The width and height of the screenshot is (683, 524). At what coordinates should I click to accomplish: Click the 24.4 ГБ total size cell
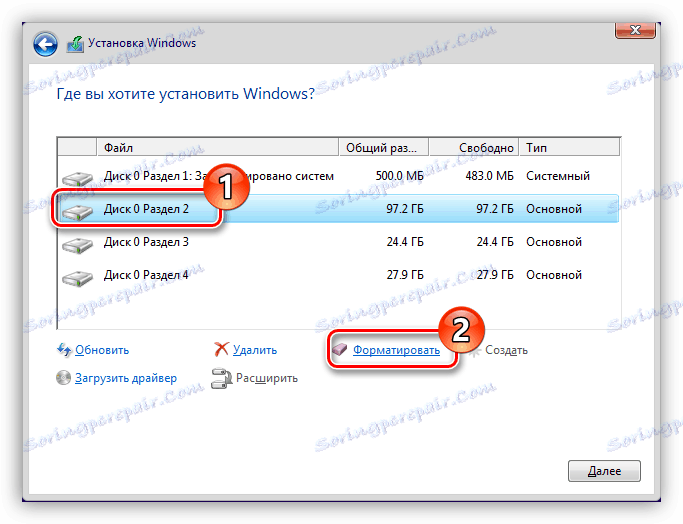[405, 242]
